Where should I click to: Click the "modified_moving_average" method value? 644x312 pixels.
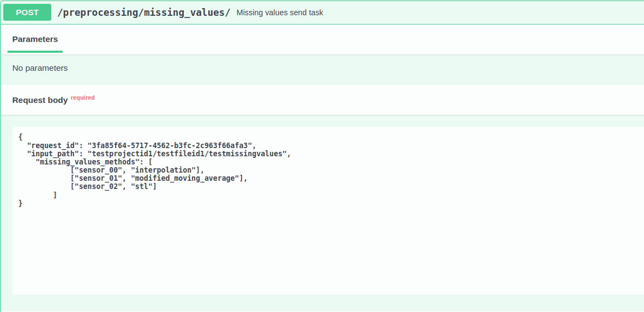[186, 178]
